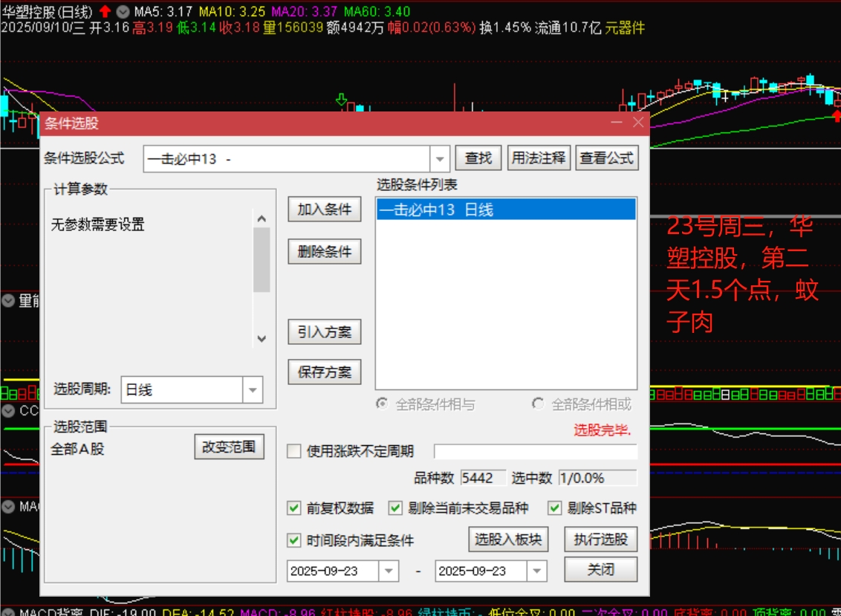Expand the 量能 indicator panel round icon
This screenshot has width=841, height=616.
pos(8,300)
